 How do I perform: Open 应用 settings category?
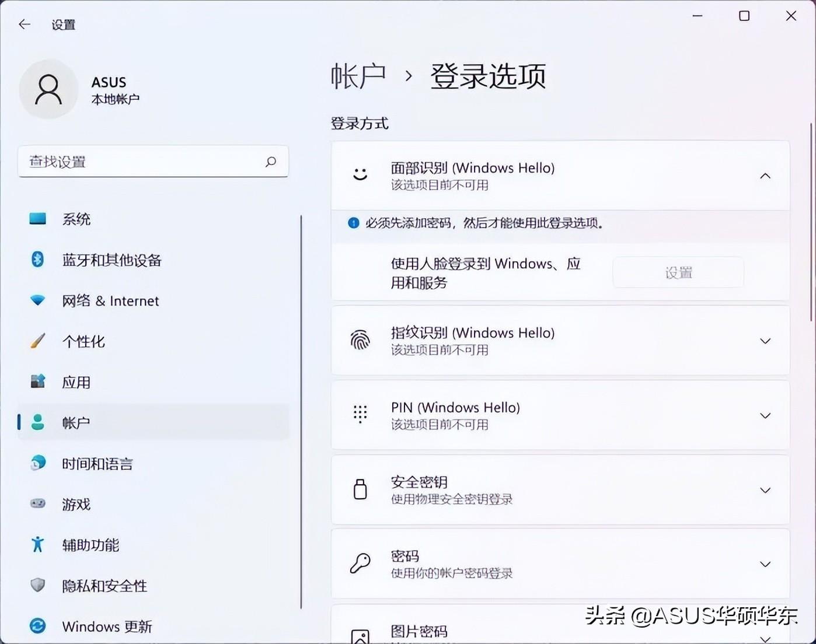click(x=154, y=382)
